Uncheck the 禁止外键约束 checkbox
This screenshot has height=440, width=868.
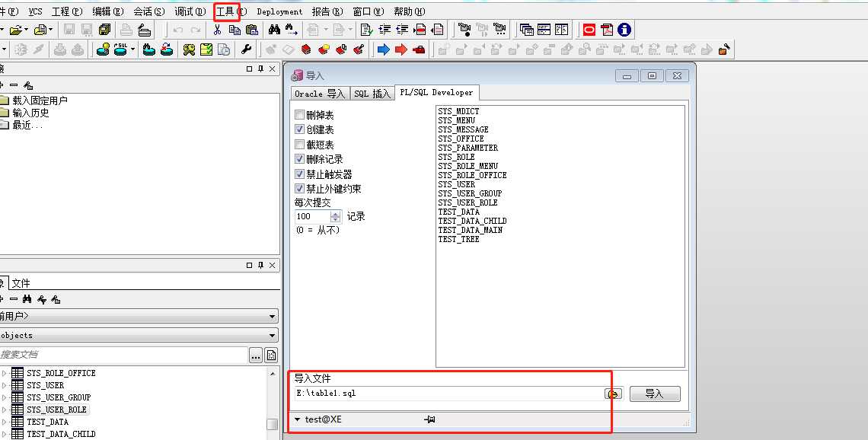click(x=299, y=189)
